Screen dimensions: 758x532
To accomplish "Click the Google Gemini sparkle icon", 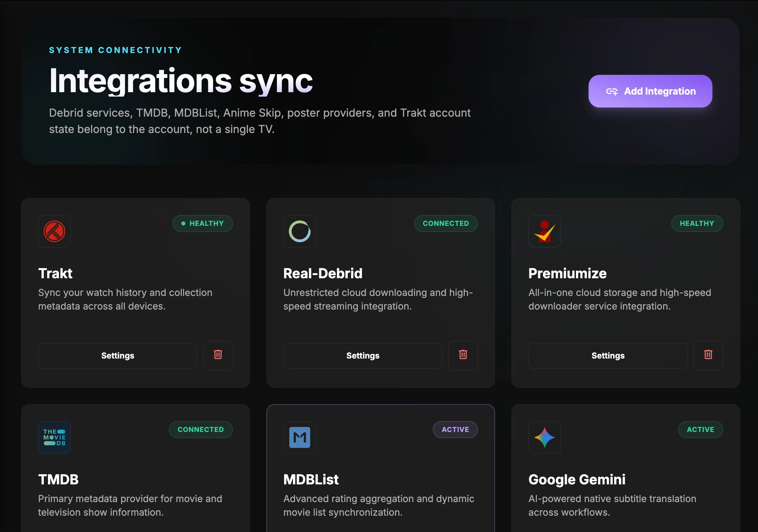I will [x=544, y=437].
